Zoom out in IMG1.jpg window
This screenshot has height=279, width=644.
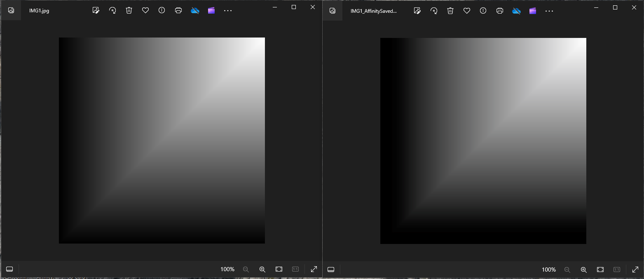246,269
